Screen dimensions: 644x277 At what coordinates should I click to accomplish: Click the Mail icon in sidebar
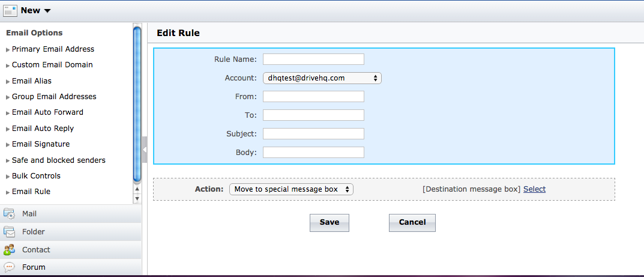tap(10, 214)
